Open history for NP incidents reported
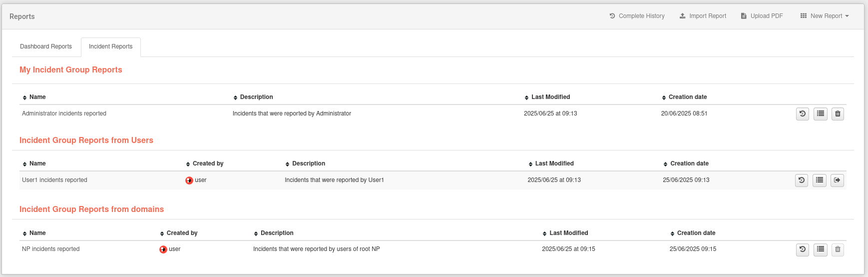The height and width of the screenshot is (277, 868). pyautogui.click(x=803, y=249)
